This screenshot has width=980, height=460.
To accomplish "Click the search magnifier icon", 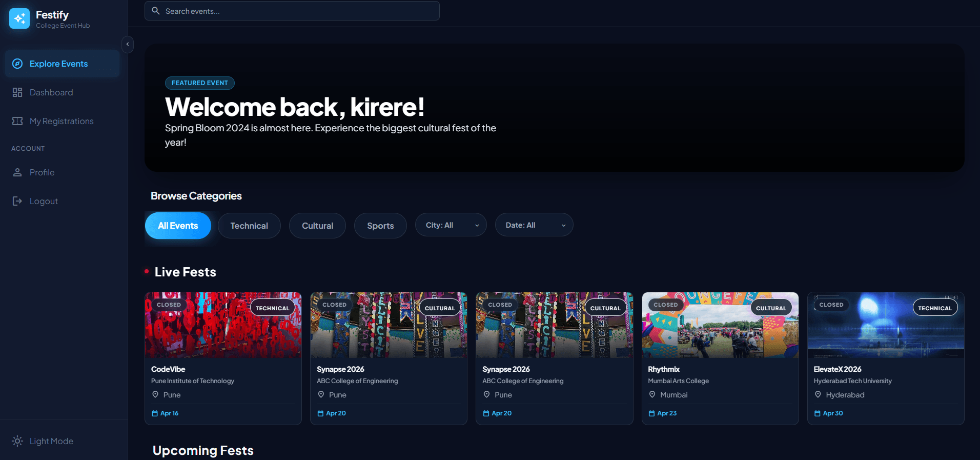I will click(156, 11).
